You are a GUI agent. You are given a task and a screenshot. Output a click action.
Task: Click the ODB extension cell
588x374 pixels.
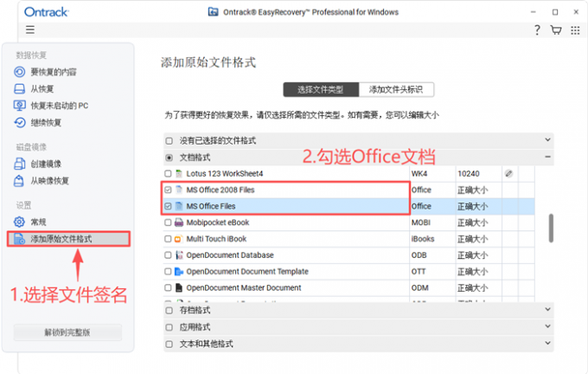pos(432,255)
